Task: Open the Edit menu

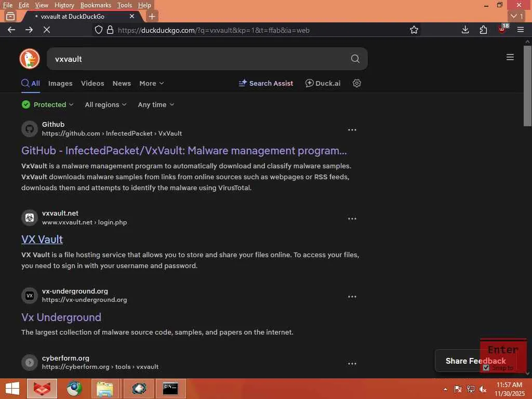Action: (23, 5)
